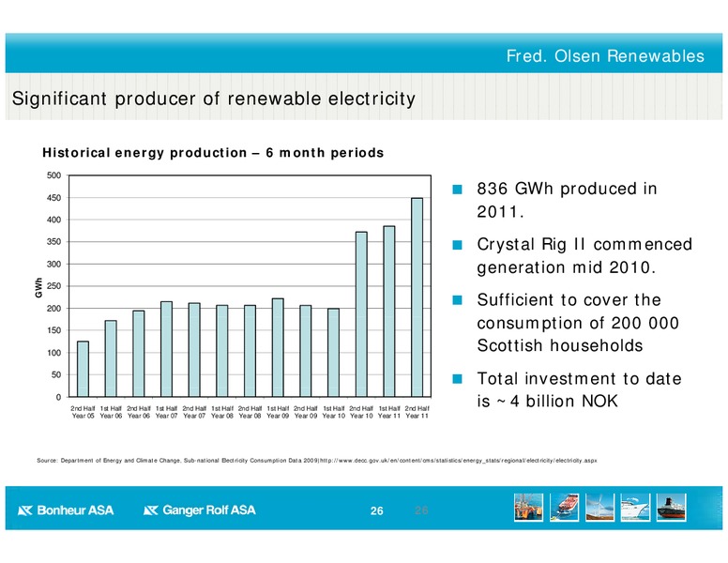Click the Ganger Rolf ASA logo icon
Screen dimensions: 728x563
click(151, 510)
